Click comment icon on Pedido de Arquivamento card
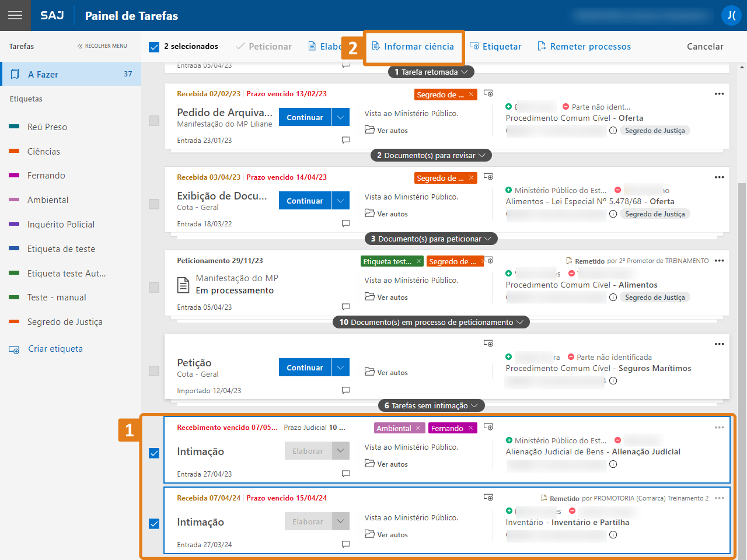 tap(345, 140)
